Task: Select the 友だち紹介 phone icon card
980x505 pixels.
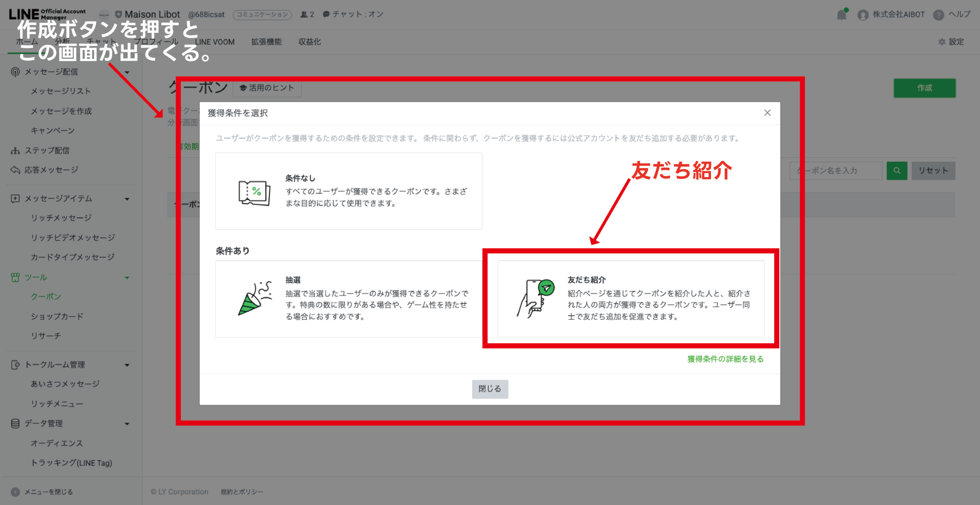Action: click(536, 298)
